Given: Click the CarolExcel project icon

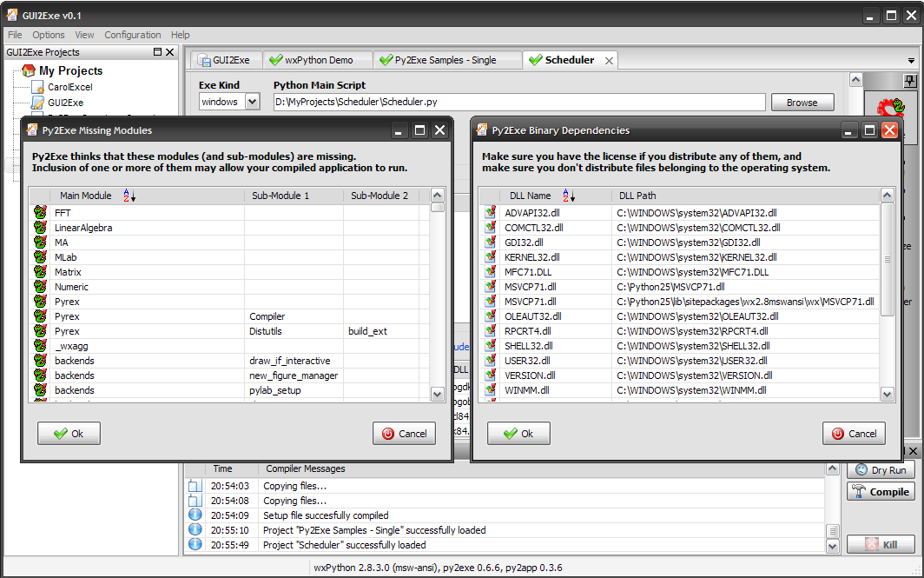Looking at the screenshot, I should pyautogui.click(x=37, y=87).
